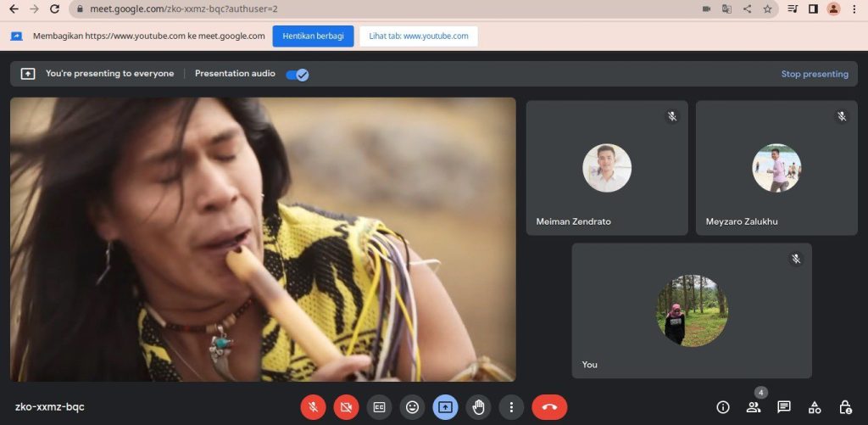Leave the call with red hang-up button
The height and width of the screenshot is (425, 868).
point(549,407)
